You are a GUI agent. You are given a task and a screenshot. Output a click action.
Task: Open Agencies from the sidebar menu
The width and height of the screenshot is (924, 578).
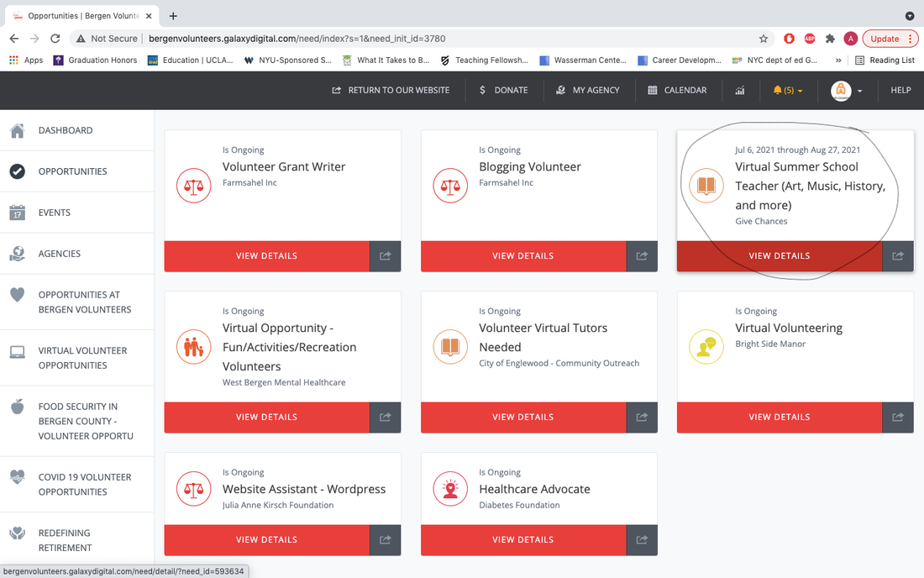click(x=59, y=254)
